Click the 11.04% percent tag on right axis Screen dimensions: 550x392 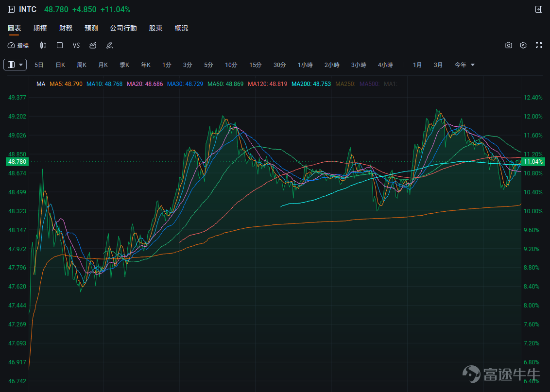[533, 162]
